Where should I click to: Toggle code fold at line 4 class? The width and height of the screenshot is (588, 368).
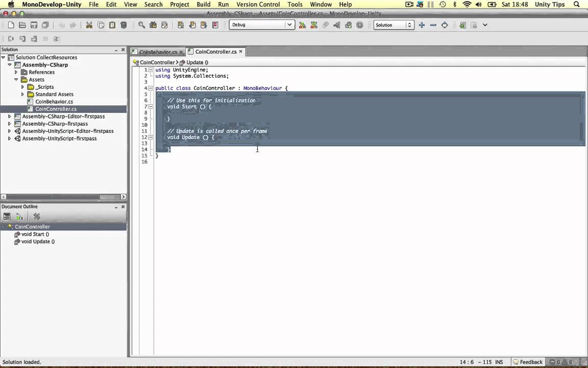click(151, 88)
